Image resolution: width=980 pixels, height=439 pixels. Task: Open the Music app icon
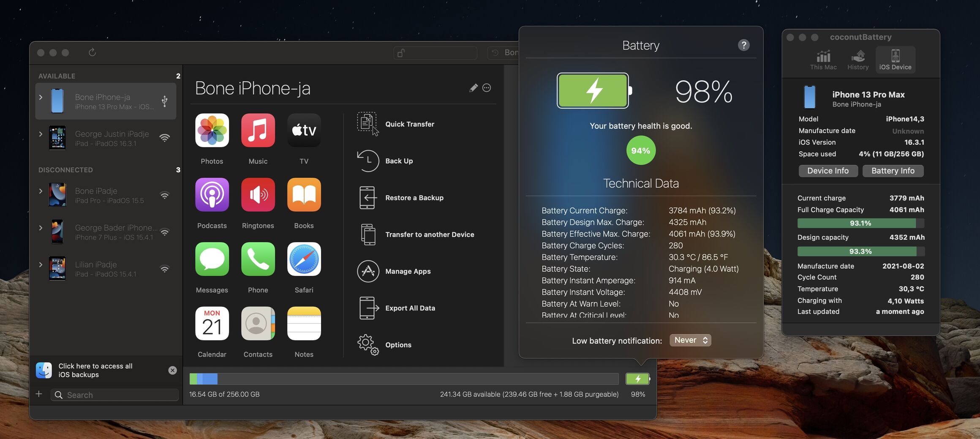pos(258,130)
